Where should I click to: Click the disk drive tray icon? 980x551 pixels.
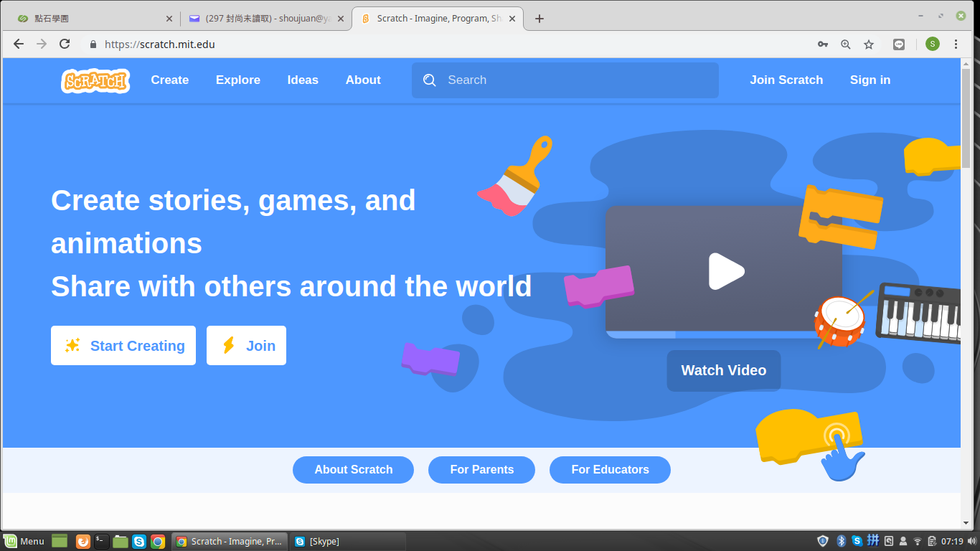click(889, 541)
